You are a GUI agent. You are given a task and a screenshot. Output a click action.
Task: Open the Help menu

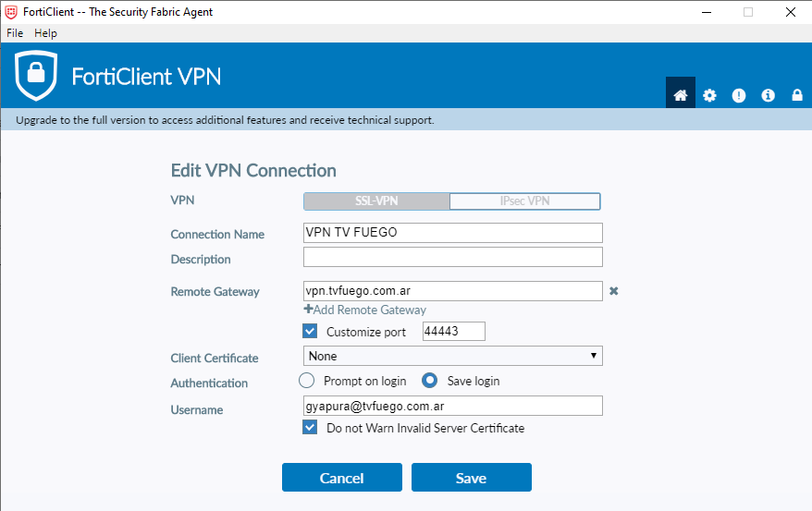pos(45,33)
